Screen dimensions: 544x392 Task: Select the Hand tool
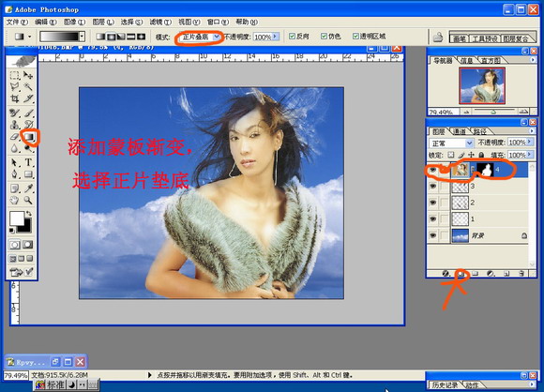[15, 200]
